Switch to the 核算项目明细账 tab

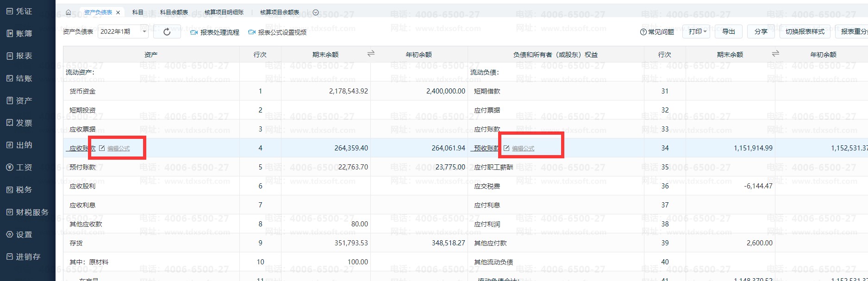tap(224, 12)
